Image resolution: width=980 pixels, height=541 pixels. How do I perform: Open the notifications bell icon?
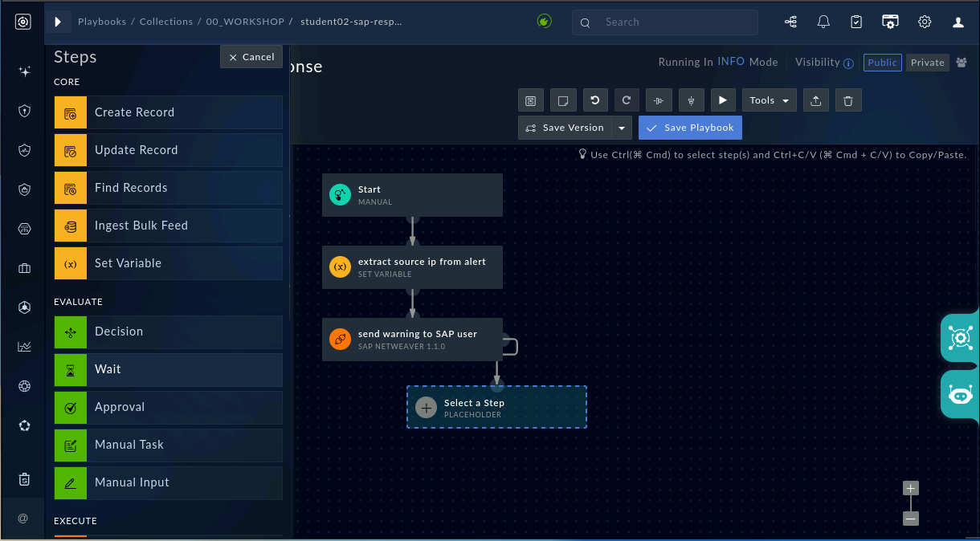pyautogui.click(x=823, y=22)
